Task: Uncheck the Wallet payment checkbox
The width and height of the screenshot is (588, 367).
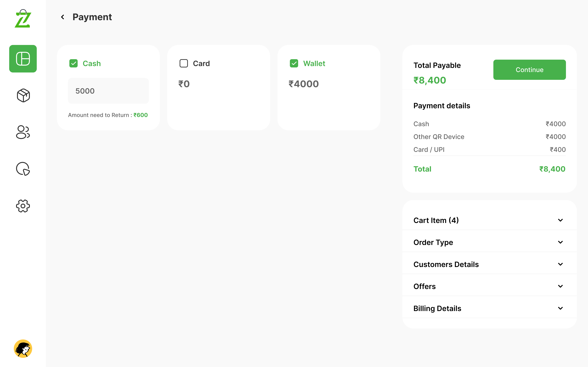Action: click(x=294, y=63)
